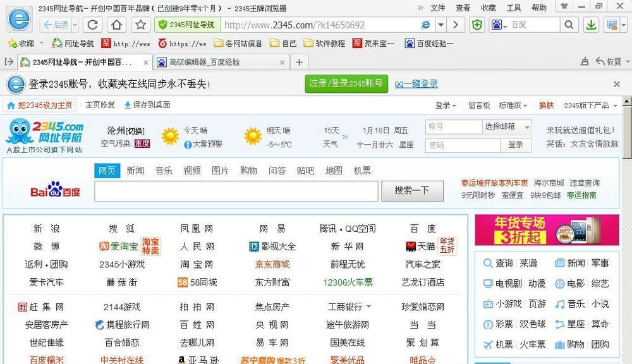The width and height of the screenshot is (632, 364).
Task: Expand the screenshot tool dropdown arrow
Action: coord(623,25)
